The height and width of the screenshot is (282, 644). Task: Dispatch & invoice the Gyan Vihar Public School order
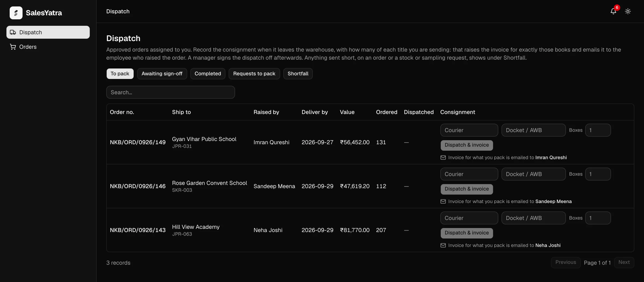click(467, 145)
